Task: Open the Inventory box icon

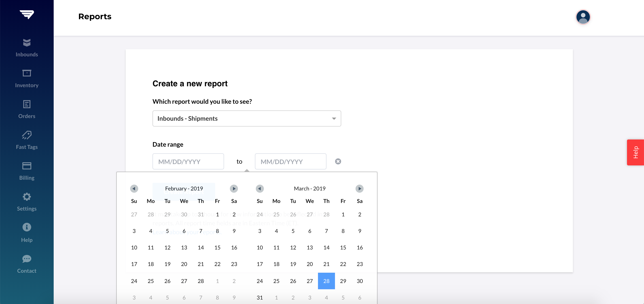Action: pyautogui.click(x=27, y=73)
